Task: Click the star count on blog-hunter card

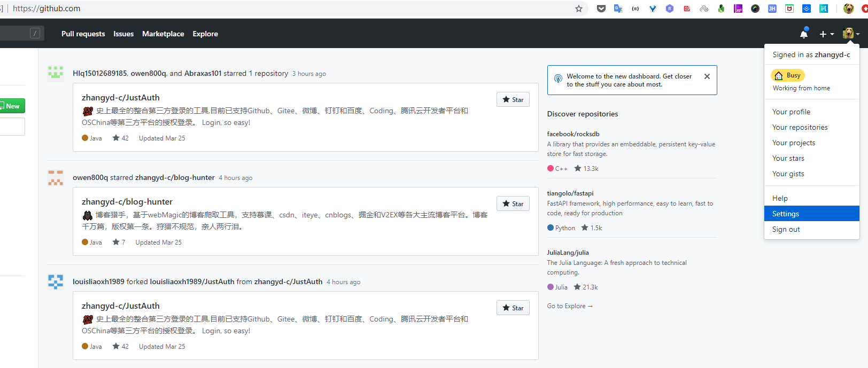Action: click(119, 242)
